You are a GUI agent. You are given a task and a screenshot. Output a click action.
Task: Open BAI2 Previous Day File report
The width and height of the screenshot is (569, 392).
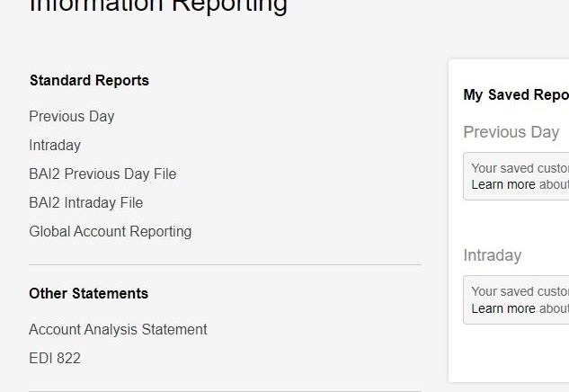(x=102, y=174)
